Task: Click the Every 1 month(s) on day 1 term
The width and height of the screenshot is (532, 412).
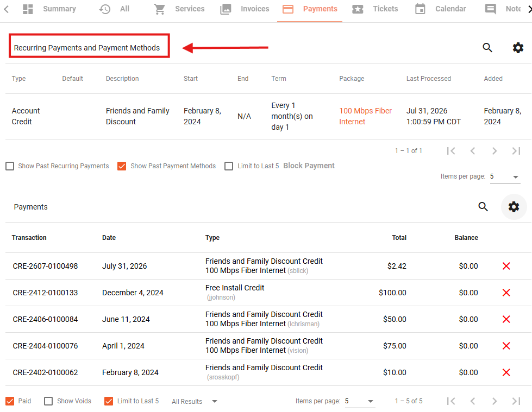Action: click(x=292, y=116)
